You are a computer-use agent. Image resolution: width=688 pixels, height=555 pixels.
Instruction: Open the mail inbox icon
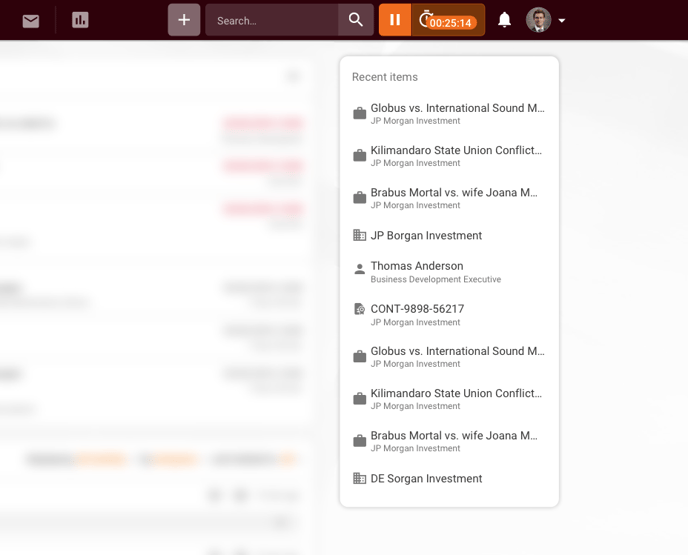pos(31,21)
